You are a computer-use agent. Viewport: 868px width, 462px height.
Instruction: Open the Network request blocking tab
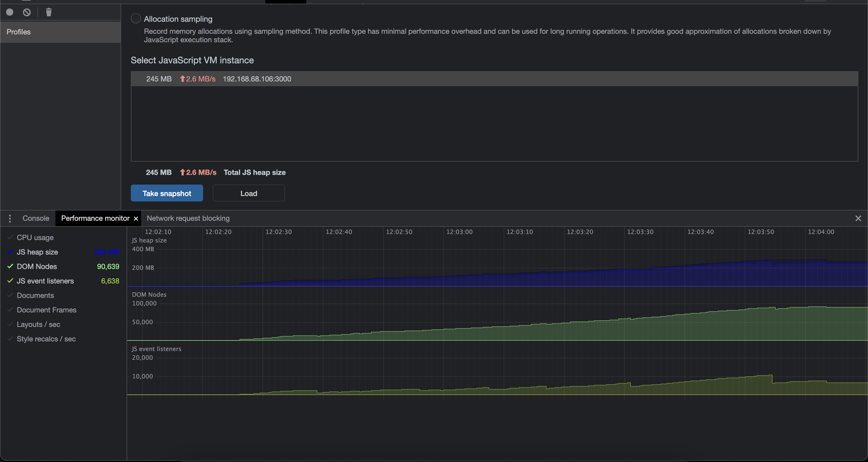[x=188, y=218]
